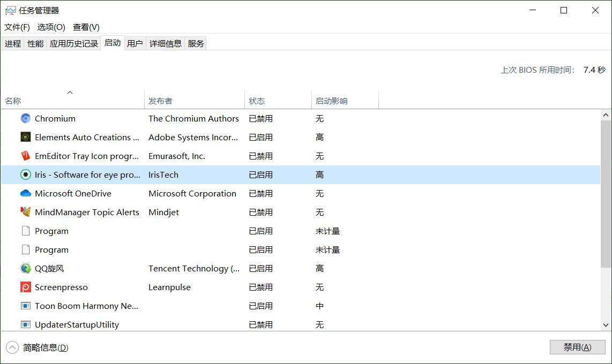Select the 启动 tab
This screenshot has height=364, width=612.
pyautogui.click(x=113, y=43)
